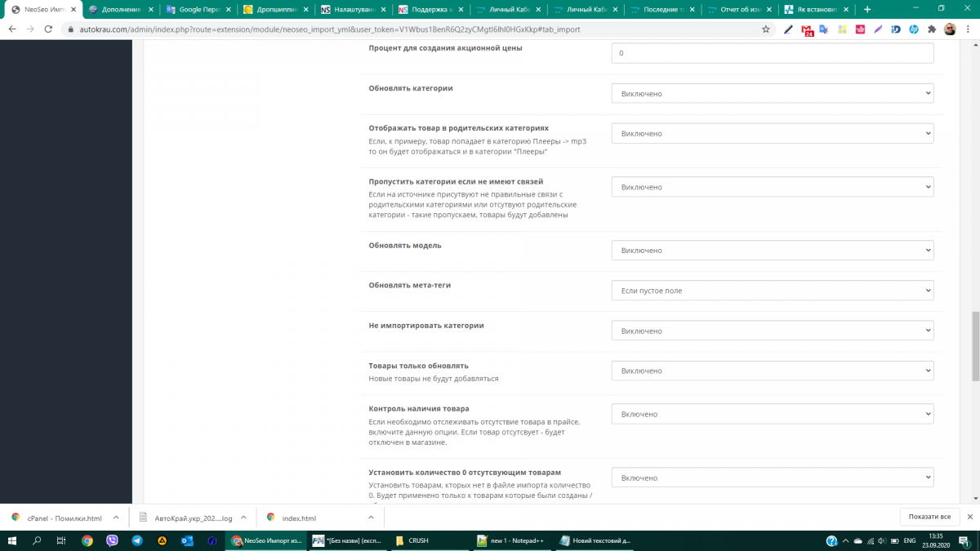The width and height of the screenshot is (980, 551).
Task: Open the 'Не импортировать категории' dropdown
Action: [772, 331]
